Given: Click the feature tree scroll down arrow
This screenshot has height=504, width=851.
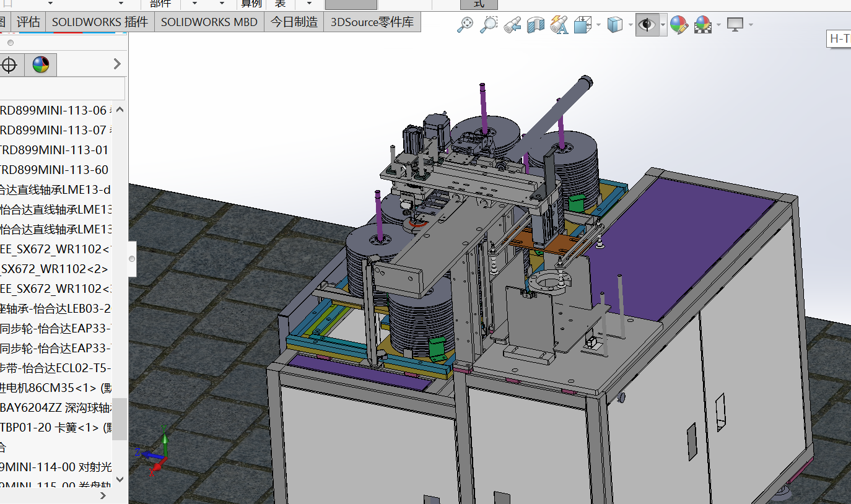Looking at the screenshot, I should click(120, 479).
